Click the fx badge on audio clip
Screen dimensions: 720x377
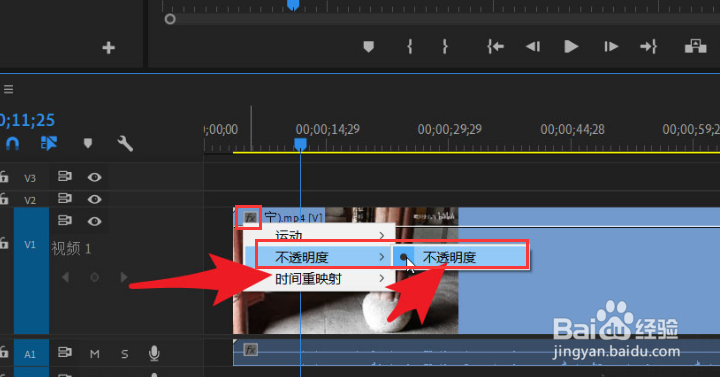click(250, 350)
